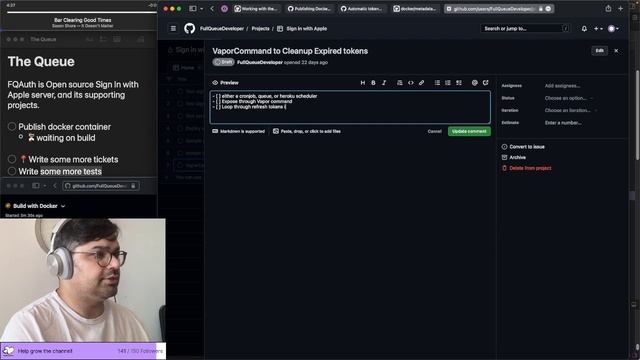Check off Write some more tickets item
The height and width of the screenshot is (360, 640).
(x=12, y=159)
